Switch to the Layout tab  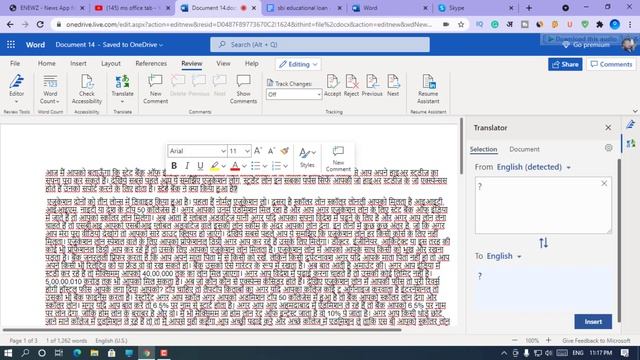click(x=111, y=64)
